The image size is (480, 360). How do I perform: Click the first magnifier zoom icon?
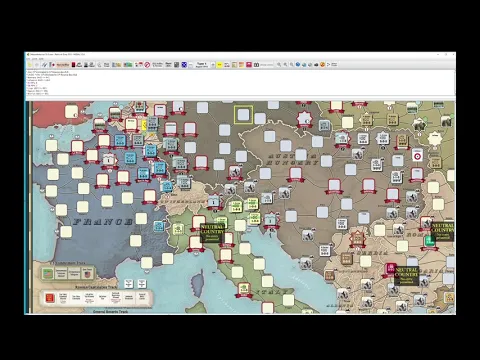click(x=279, y=65)
